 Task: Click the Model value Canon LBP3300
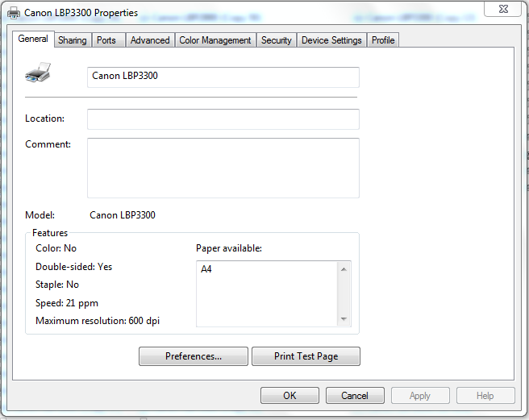coord(123,215)
